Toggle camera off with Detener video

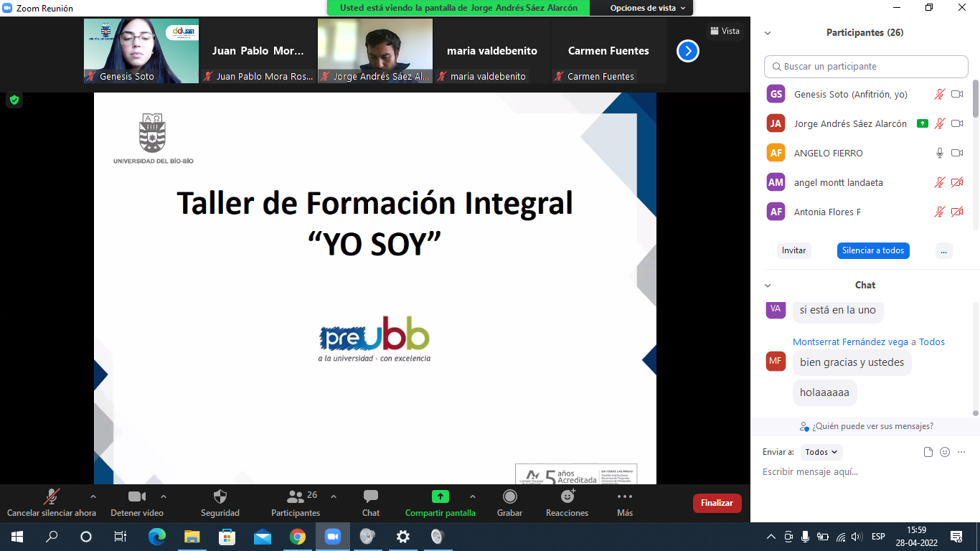click(136, 496)
